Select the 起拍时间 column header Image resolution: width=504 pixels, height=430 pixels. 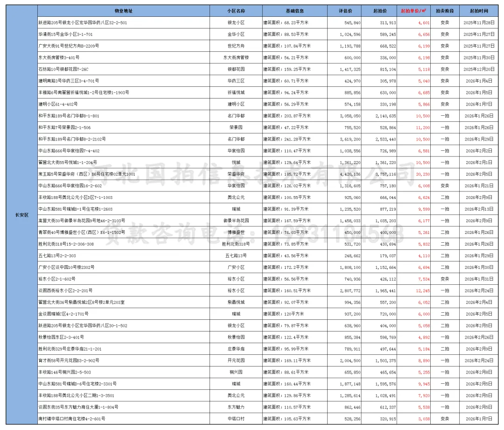point(479,11)
